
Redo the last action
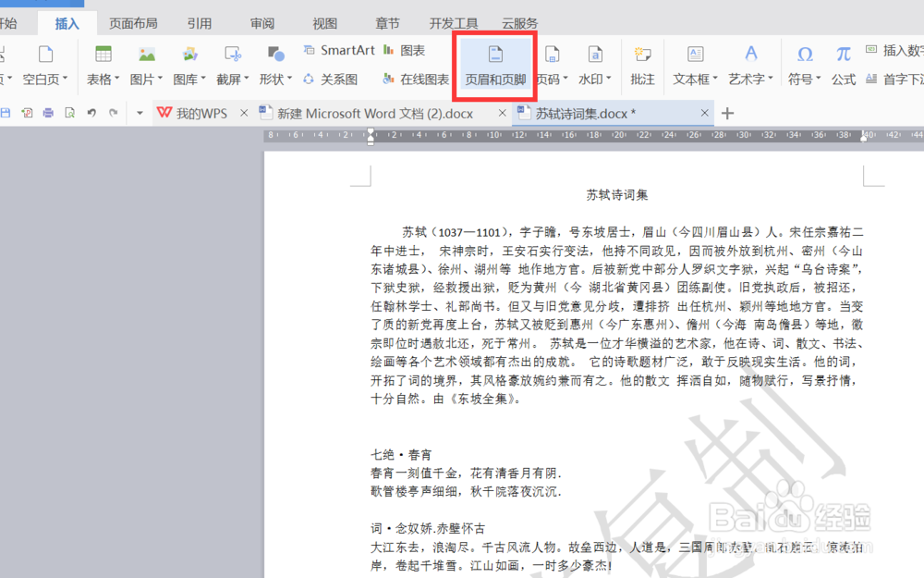point(113,113)
